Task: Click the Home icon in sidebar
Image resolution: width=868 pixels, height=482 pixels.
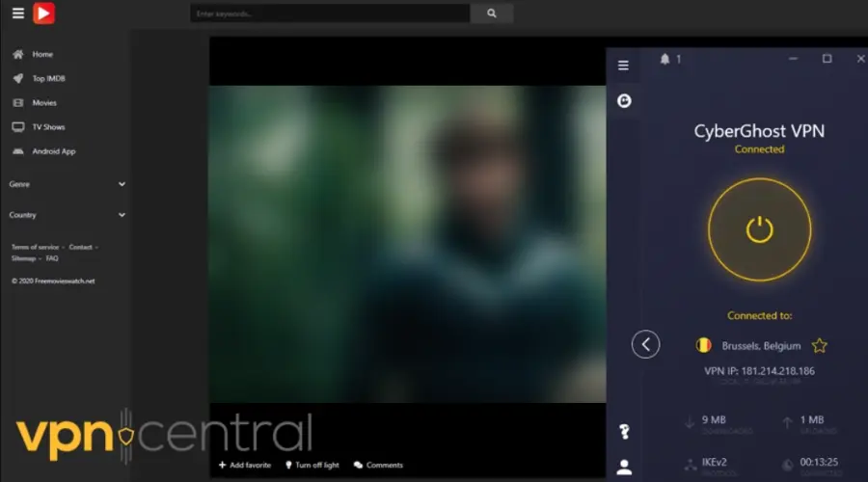Action: point(18,54)
